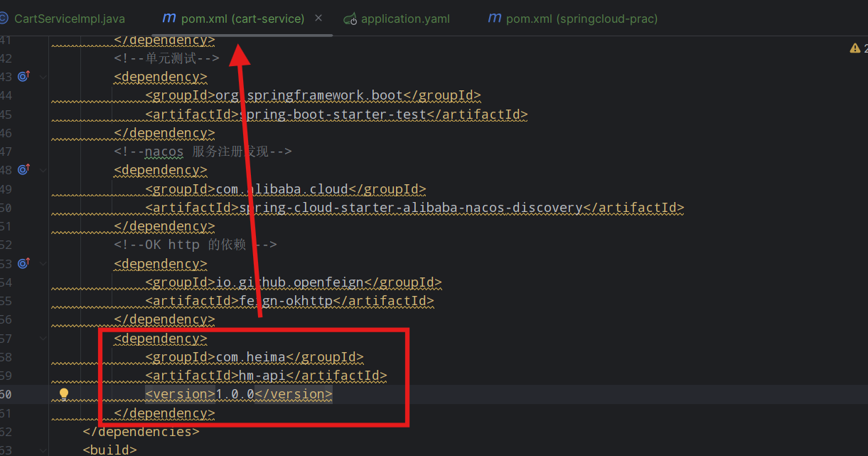Click the Maven icon on pom.xml (cart-service) tab

[169, 18]
